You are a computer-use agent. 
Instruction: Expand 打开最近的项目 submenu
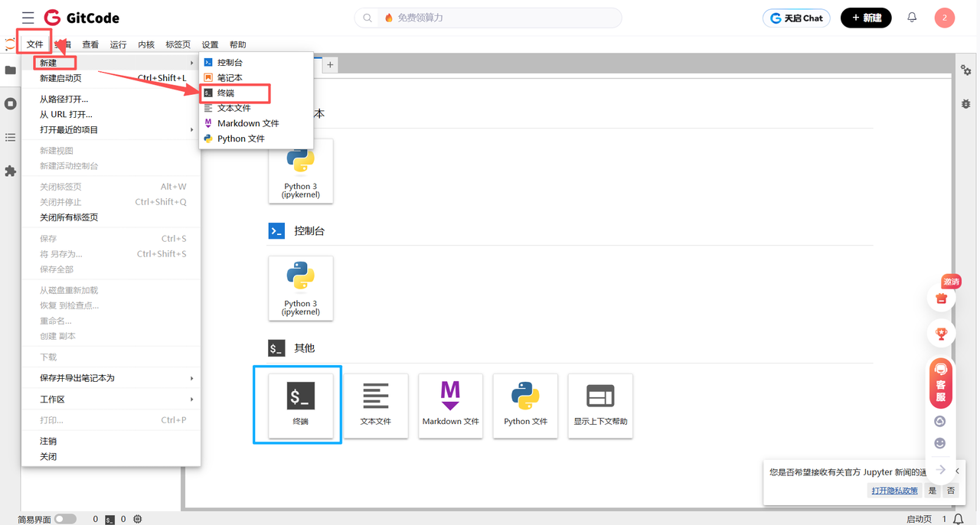(x=111, y=129)
